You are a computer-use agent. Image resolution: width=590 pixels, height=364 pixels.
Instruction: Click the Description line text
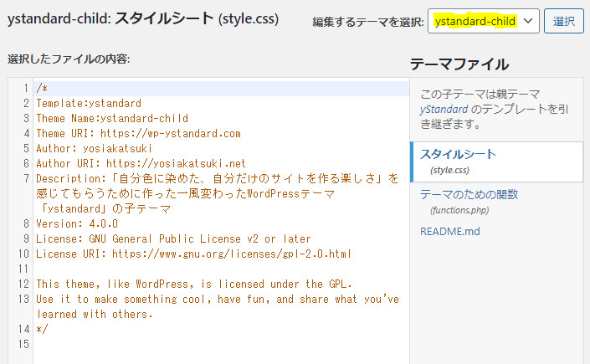click(217, 194)
